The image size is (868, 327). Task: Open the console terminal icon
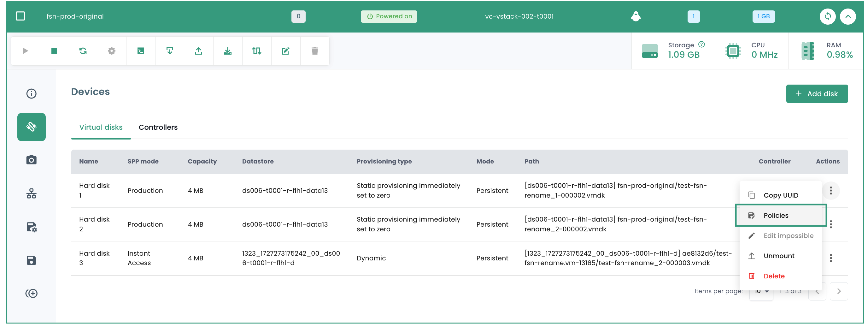[x=141, y=51]
